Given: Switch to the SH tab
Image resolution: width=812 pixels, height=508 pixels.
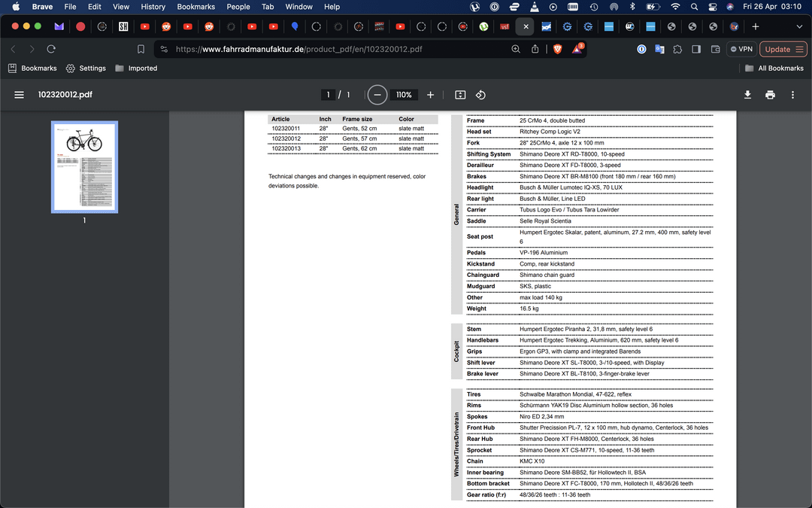Looking at the screenshot, I should pyautogui.click(x=123, y=26).
